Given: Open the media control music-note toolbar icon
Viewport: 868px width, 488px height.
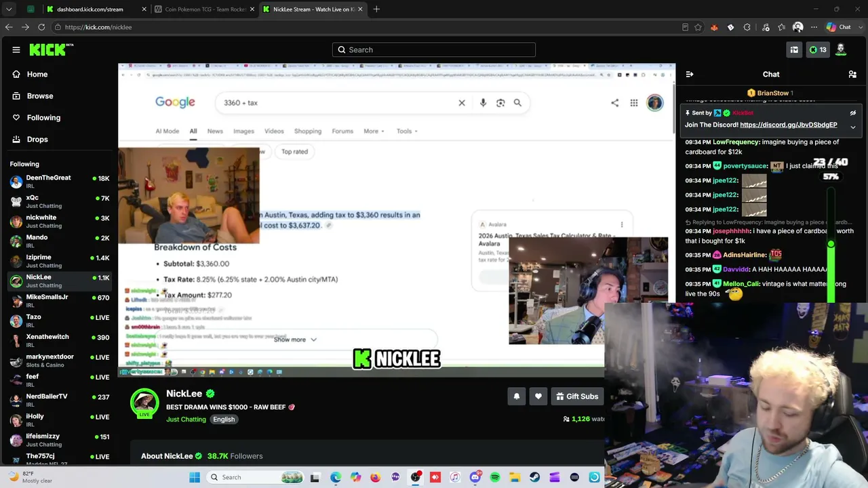Looking at the screenshot, I should [x=766, y=27].
